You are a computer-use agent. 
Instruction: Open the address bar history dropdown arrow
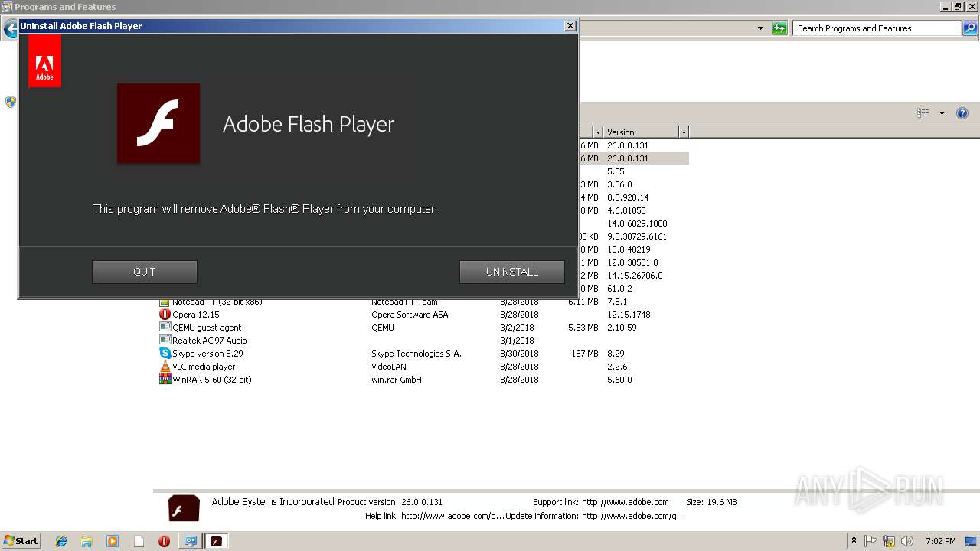click(x=760, y=28)
